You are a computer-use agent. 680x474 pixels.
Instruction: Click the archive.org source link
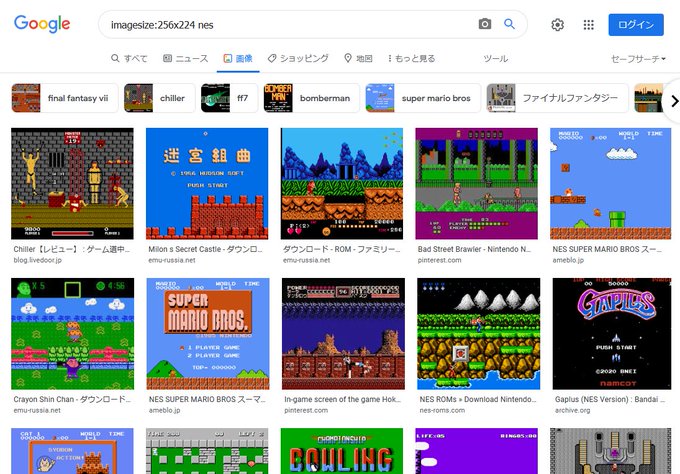572,410
